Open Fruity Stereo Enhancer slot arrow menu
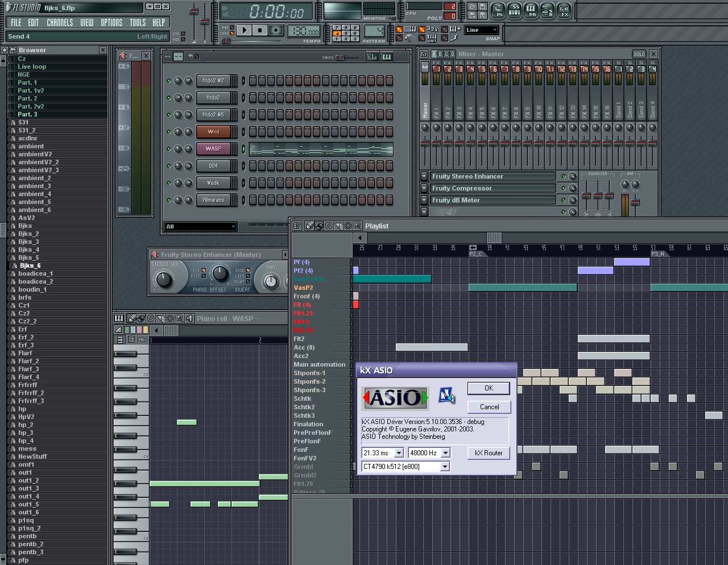The height and width of the screenshot is (565, 728). (424, 176)
